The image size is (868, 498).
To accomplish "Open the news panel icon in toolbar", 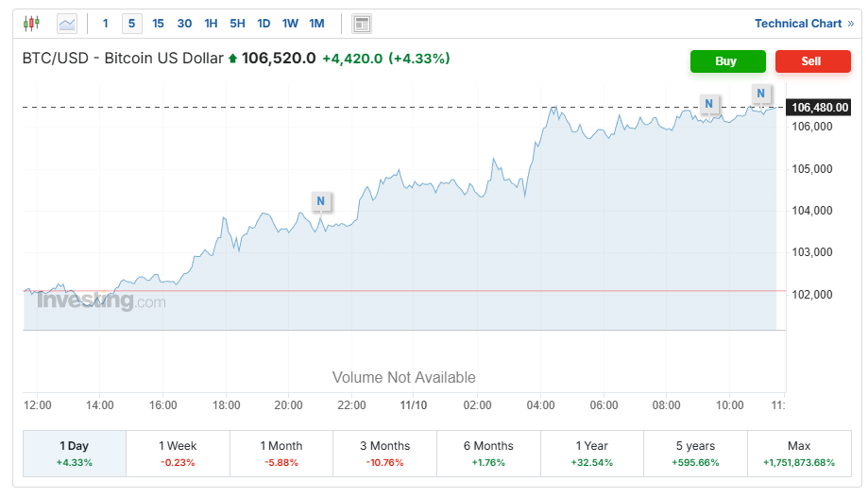I will click(x=361, y=24).
